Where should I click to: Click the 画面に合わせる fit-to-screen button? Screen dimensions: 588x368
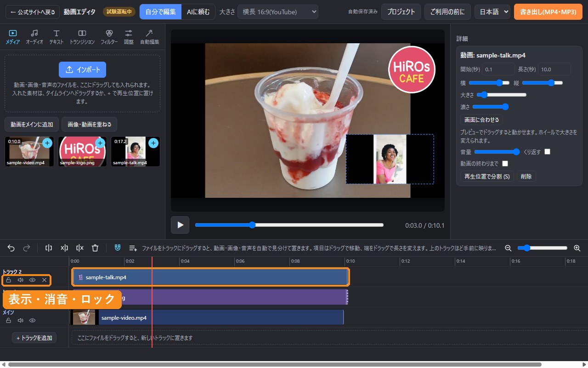tap(481, 120)
